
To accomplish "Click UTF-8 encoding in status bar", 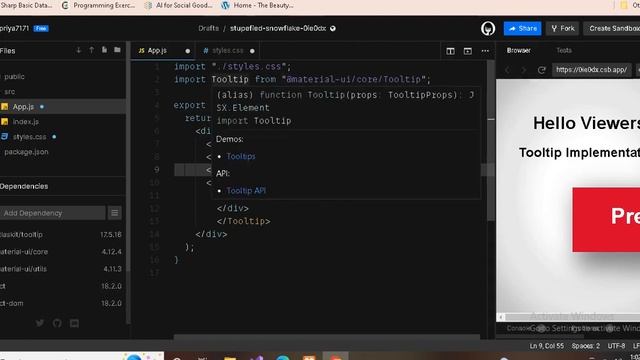I will [616, 346].
